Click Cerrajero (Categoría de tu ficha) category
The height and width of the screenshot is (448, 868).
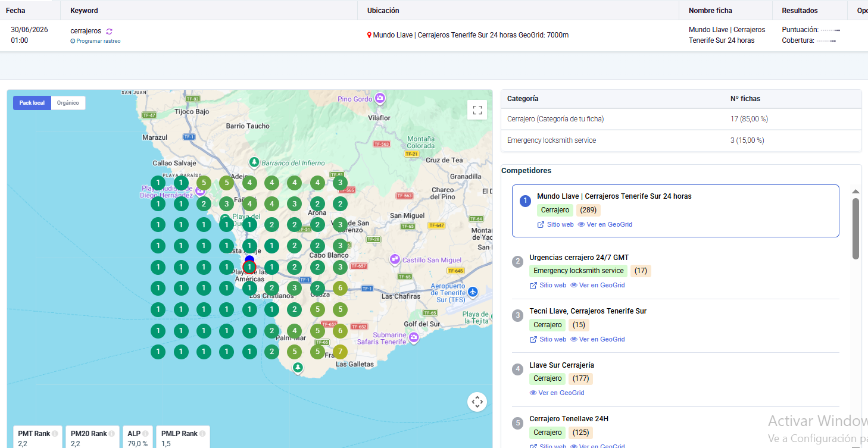click(555, 119)
